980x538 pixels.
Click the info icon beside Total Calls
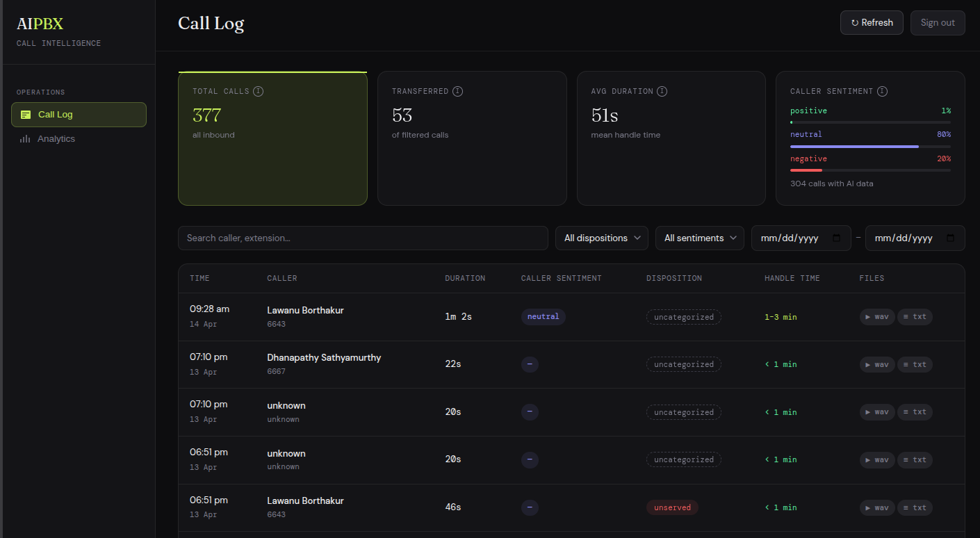point(259,91)
